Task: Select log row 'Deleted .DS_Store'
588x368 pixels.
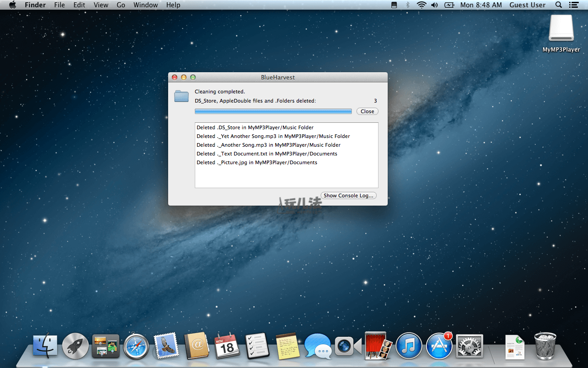Action: coord(287,127)
